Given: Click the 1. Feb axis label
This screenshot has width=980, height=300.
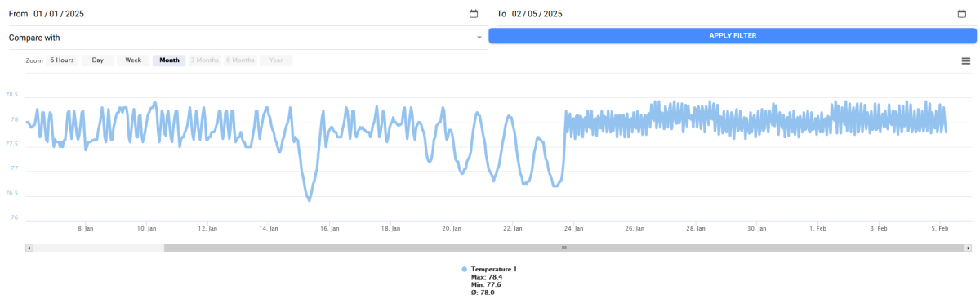Looking at the screenshot, I should [x=819, y=229].
